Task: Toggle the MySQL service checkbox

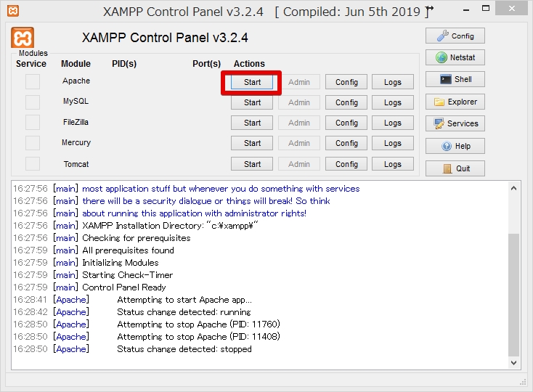Action: pos(33,102)
